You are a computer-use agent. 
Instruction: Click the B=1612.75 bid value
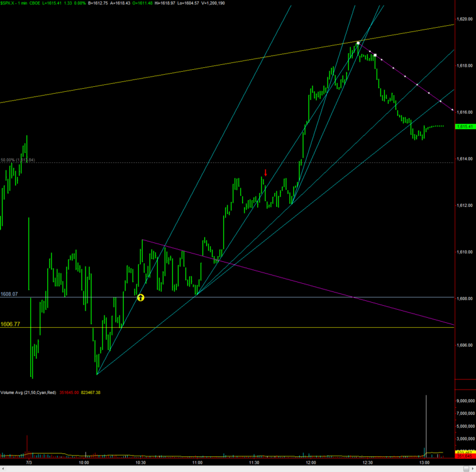point(97,3)
